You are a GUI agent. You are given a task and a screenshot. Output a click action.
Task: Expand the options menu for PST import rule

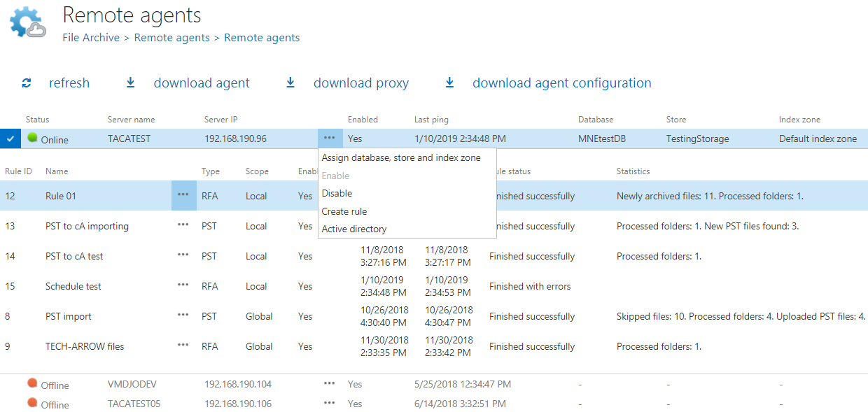tap(183, 315)
